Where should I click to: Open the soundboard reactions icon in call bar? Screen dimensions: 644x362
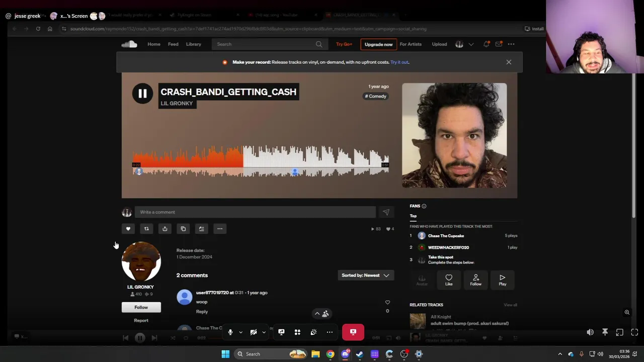[x=313, y=332]
